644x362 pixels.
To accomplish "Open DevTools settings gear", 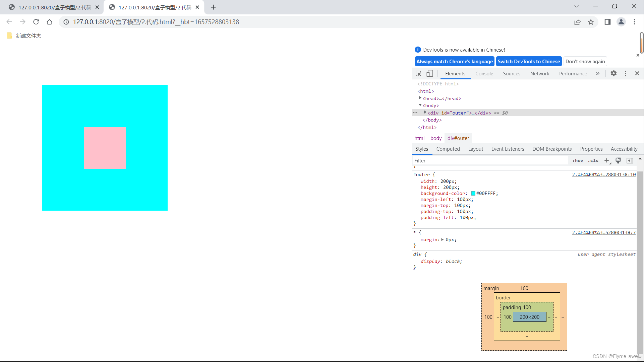I will tap(613, 74).
